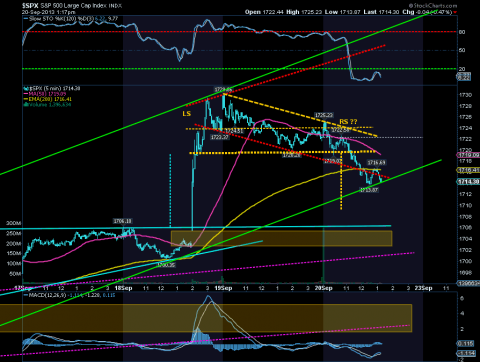Click the 1713.07 low price label
This screenshot has height=362, width=480.
point(369,190)
